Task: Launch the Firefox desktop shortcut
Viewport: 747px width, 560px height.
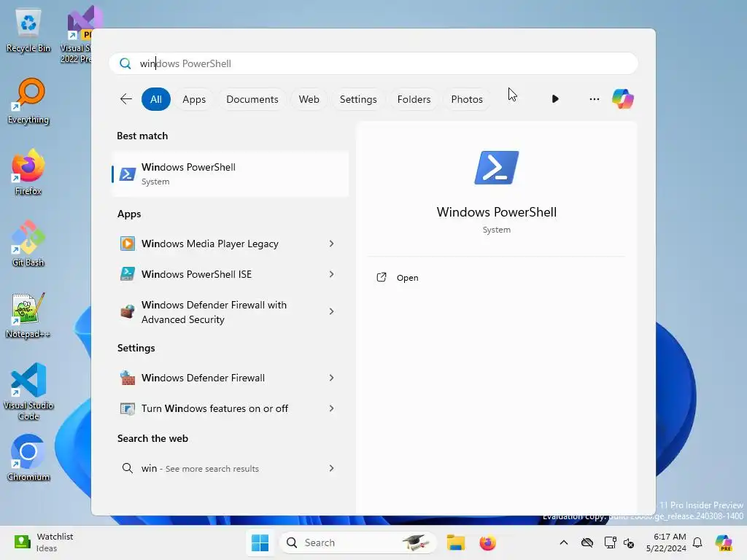Action: (x=28, y=172)
